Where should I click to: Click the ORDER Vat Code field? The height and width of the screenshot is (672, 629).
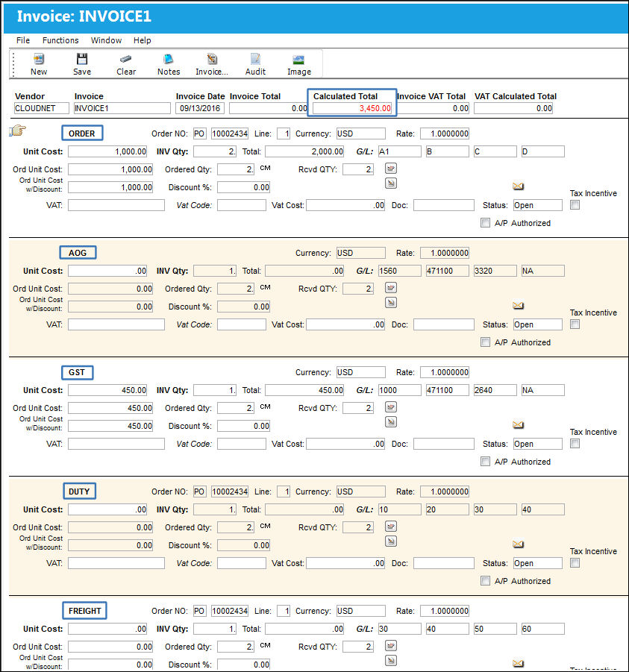(x=242, y=205)
